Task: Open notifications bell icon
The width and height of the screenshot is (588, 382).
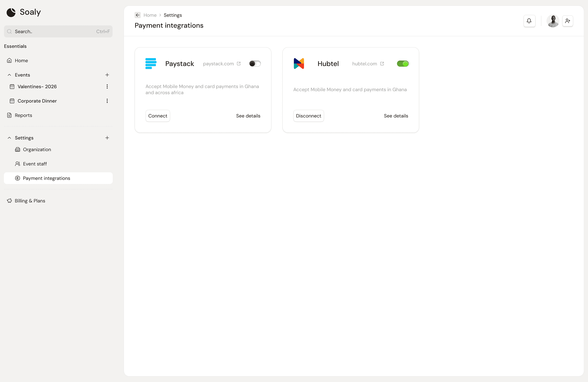Action: (529, 21)
